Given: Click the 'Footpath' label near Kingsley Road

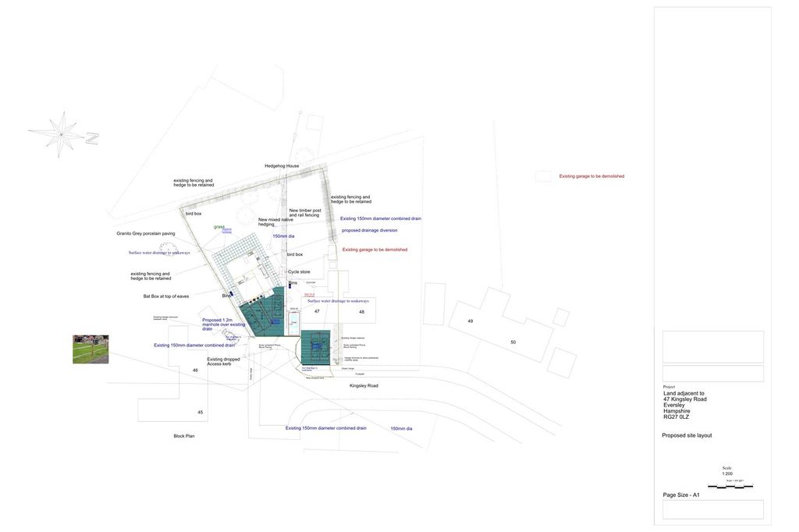Looking at the screenshot, I should [x=360, y=374].
